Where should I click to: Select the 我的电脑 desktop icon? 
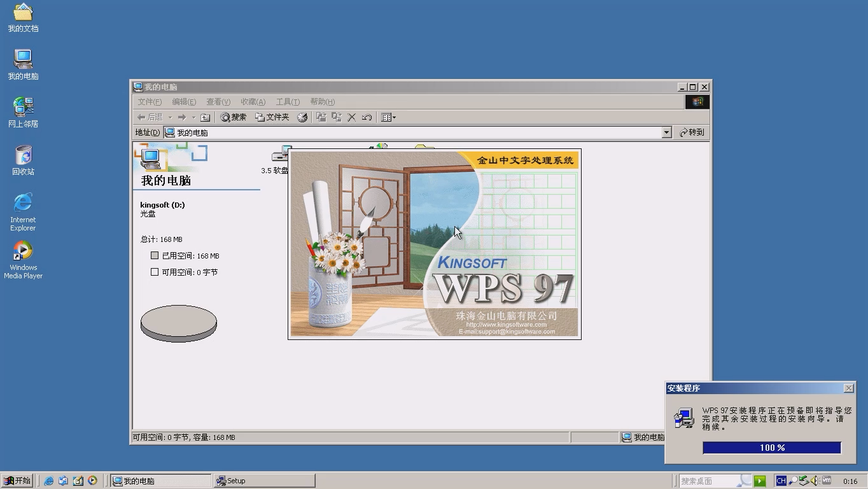point(23,65)
